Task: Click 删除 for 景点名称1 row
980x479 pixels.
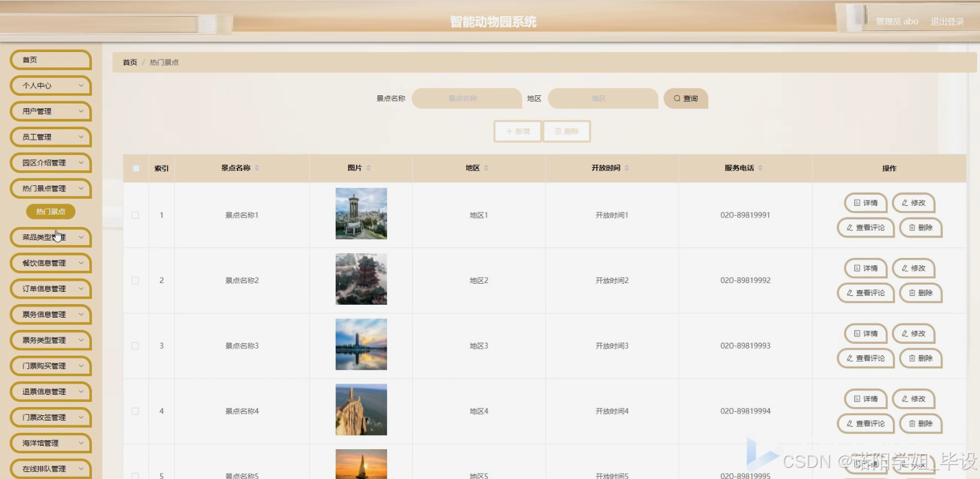Action: (921, 228)
